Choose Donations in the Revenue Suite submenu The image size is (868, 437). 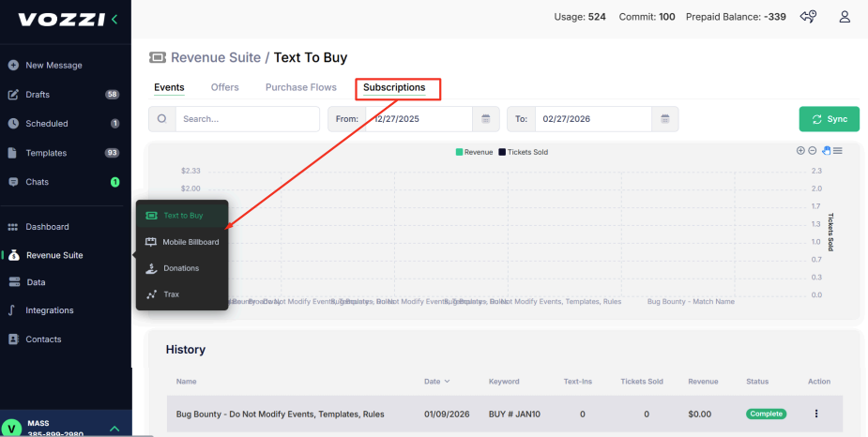(181, 268)
